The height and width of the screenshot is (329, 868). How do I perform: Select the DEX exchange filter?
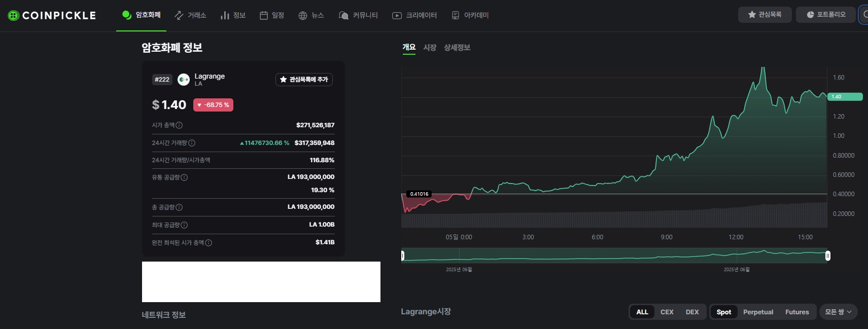click(x=692, y=312)
